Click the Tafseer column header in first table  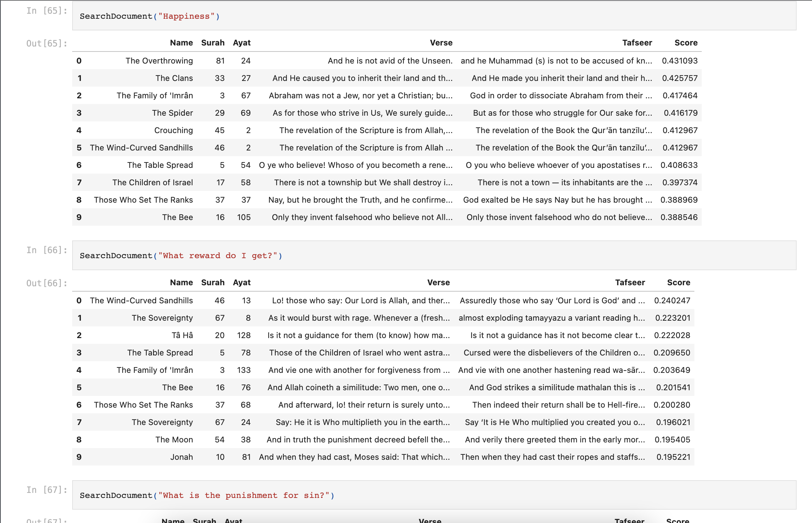(637, 43)
